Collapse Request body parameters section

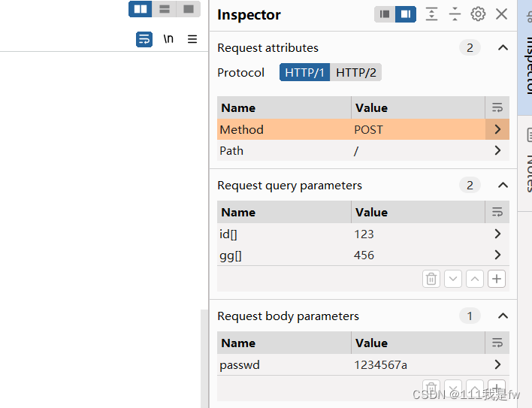tap(503, 316)
